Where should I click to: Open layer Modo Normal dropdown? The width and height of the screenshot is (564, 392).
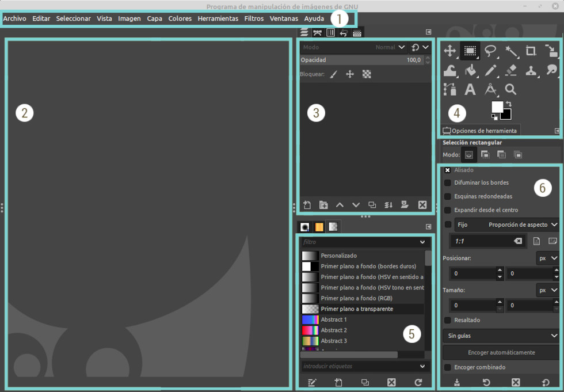[390, 47]
